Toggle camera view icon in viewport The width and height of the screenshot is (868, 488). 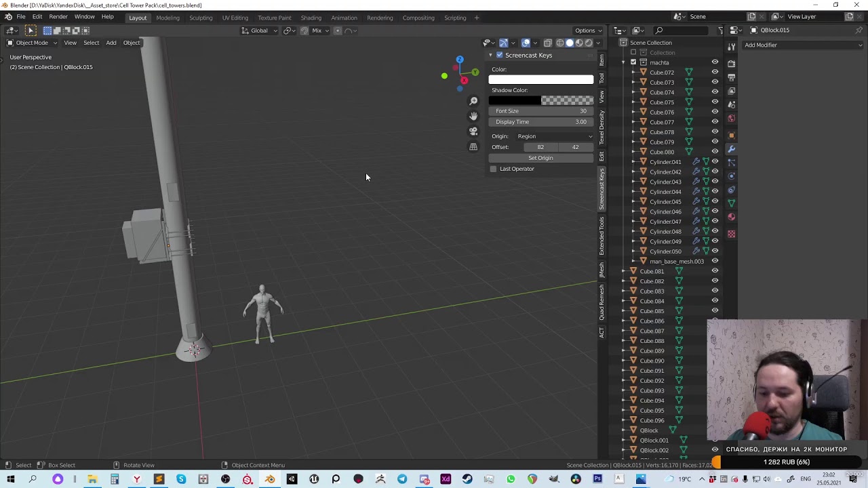[x=473, y=131]
